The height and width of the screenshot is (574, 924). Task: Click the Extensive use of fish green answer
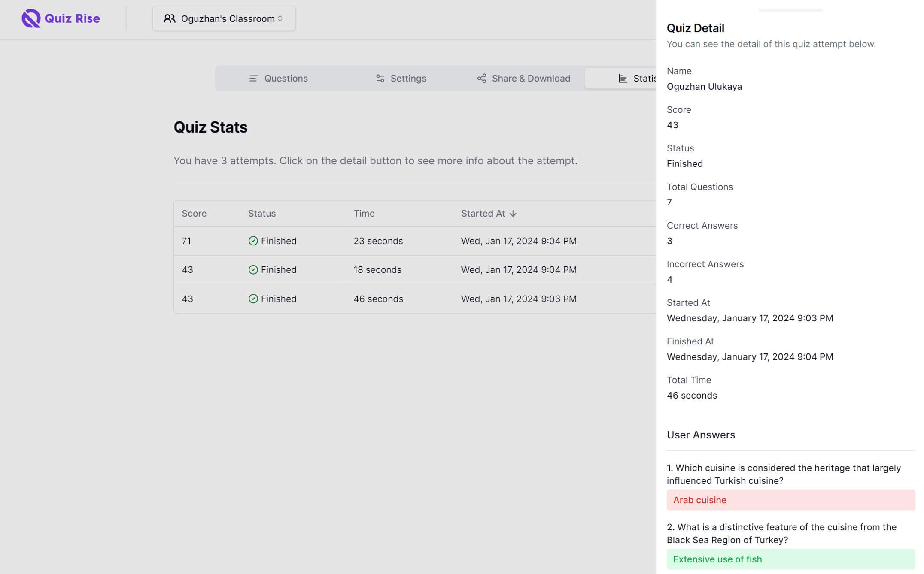pos(790,559)
